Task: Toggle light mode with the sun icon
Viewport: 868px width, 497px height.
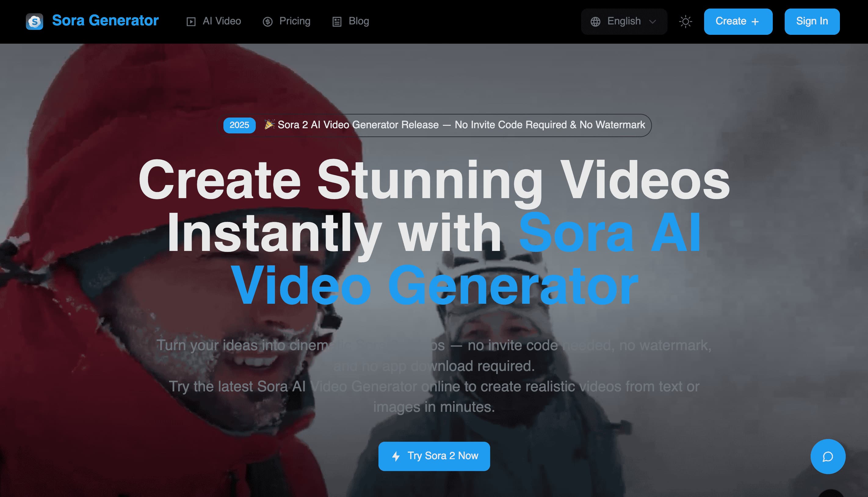Action: [x=685, y=21]
